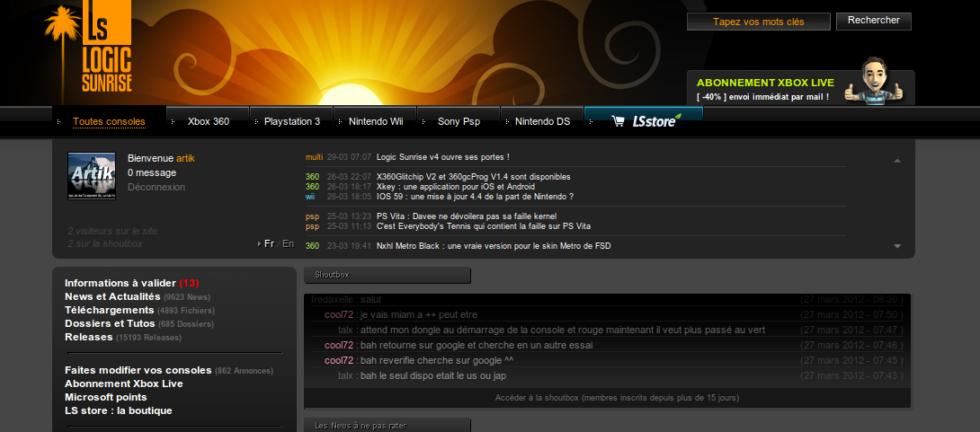Image resolution: width=980 pixels, height=432 pixels.
Task: Open Informations à valider list
Action: point(120,283)
